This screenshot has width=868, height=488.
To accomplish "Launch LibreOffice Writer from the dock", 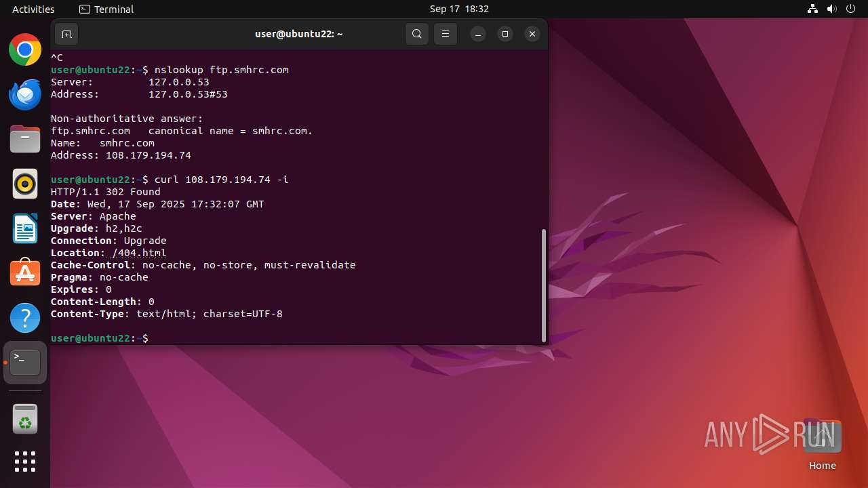I will (x=25, y=228).
